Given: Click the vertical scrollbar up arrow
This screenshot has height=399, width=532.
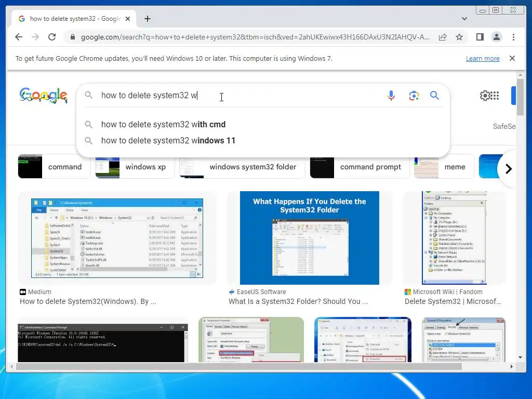Looking at the screenshot, I should coord(520,75).
